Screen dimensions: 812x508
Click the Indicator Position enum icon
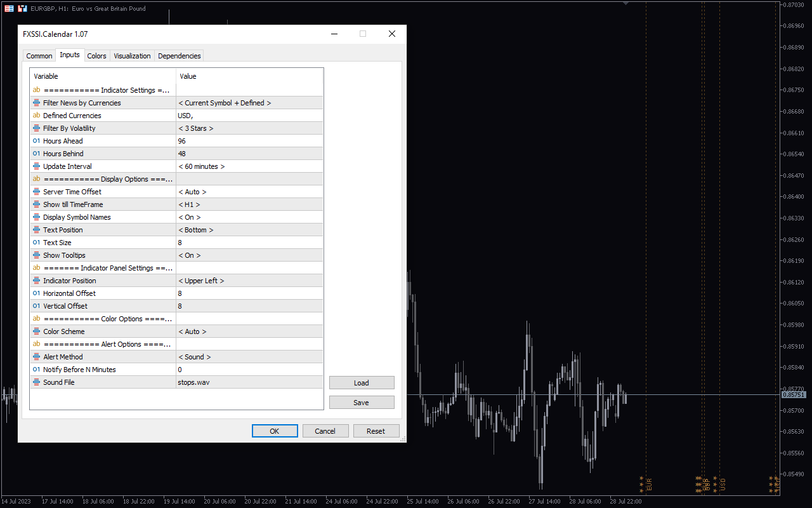36,281
